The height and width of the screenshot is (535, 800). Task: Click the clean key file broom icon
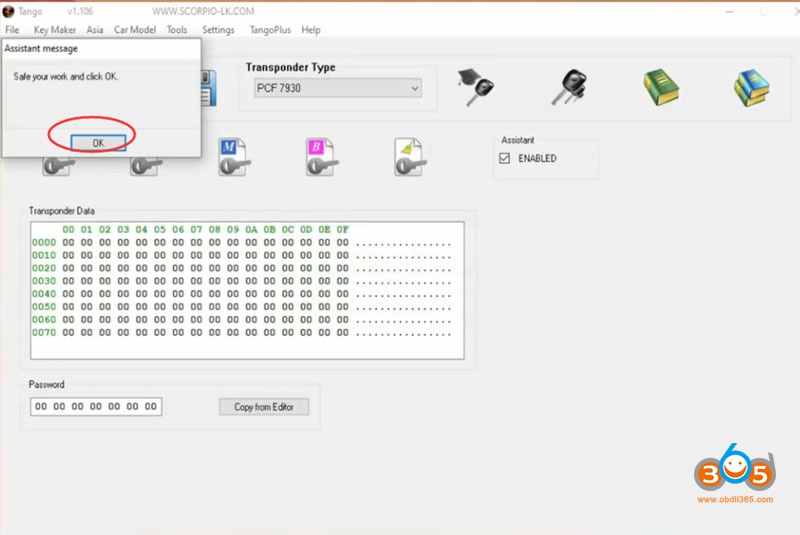(x=410, y=157)
